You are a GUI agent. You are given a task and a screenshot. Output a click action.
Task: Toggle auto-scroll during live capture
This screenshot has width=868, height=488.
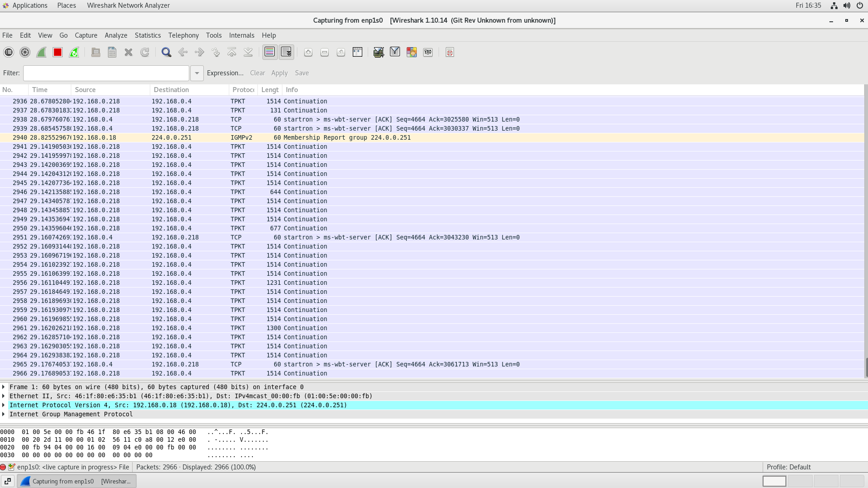tap(286, 52)
